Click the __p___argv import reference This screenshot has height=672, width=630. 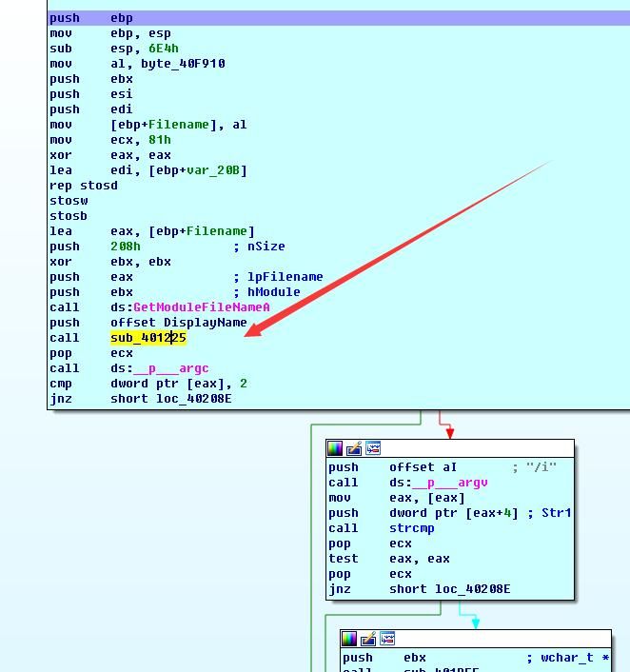point(450,483)
